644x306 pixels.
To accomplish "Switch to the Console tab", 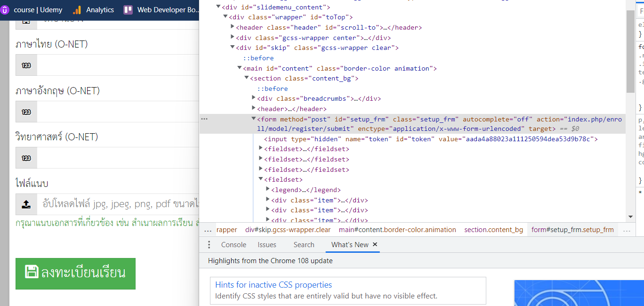I will point(233,245).
